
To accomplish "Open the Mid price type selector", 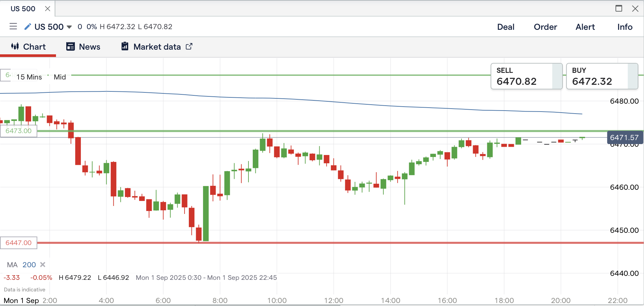I will click(60, 77).
